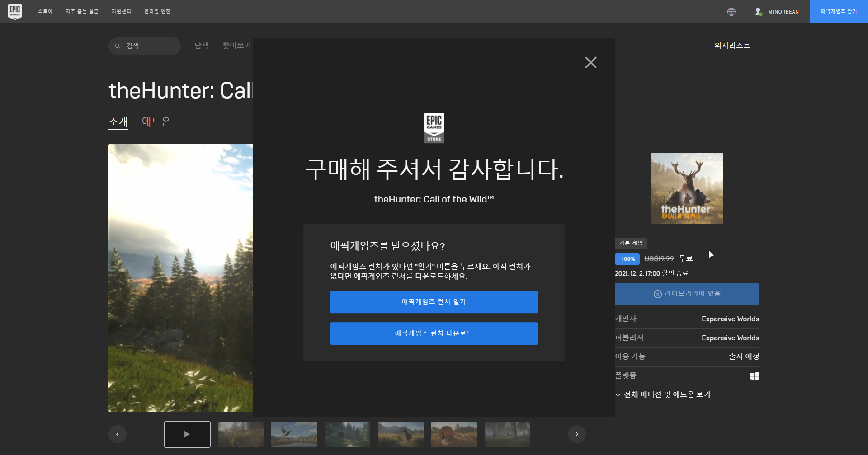Click developer name Expansive Worlds in 개발사 row

click(730, 319)
